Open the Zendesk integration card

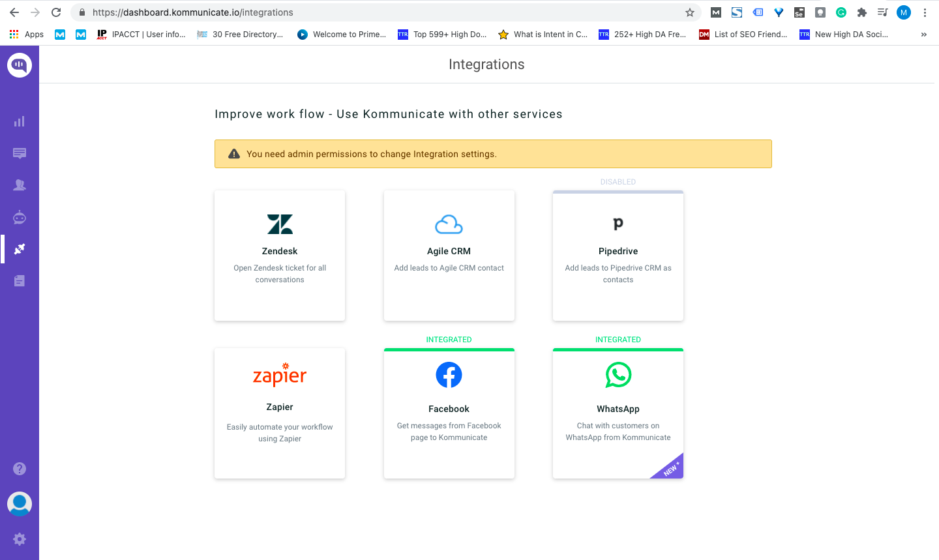(280, 256)
